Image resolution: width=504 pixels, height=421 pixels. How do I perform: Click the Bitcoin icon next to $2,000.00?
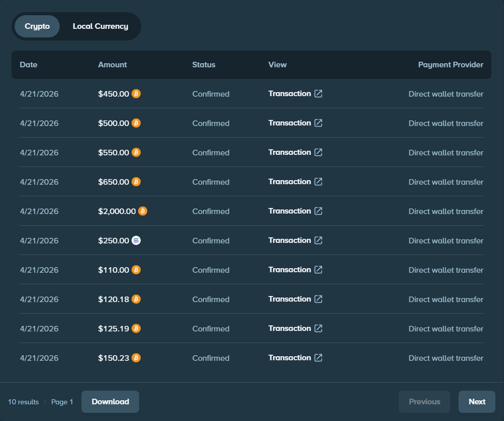pos(143,211)
